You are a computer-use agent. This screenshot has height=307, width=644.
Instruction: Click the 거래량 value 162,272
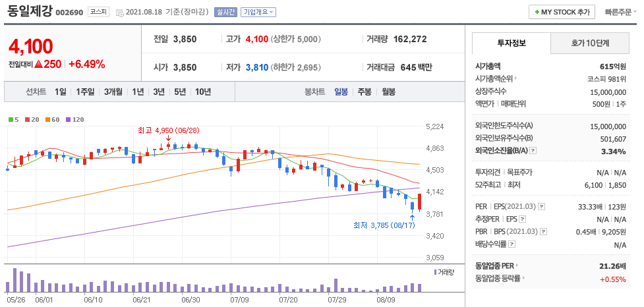pyautogui.click(x=410, y=39)
